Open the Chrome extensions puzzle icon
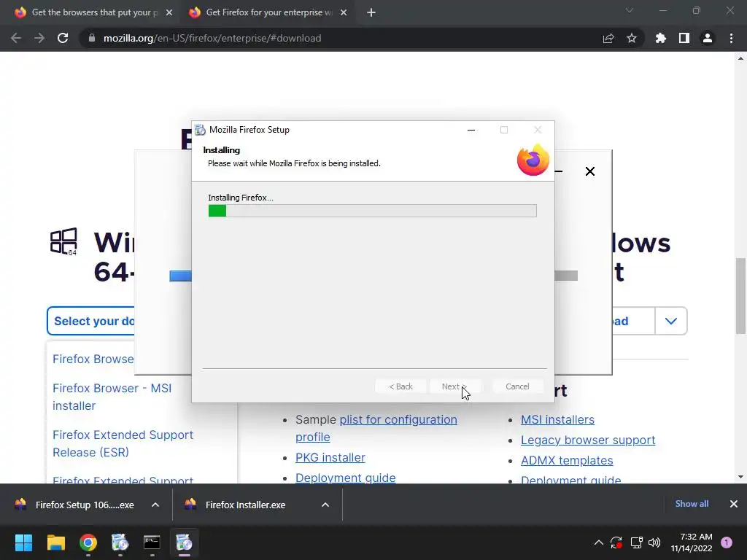The height and width of the screenshot is (560, 747). coord(661,38)
